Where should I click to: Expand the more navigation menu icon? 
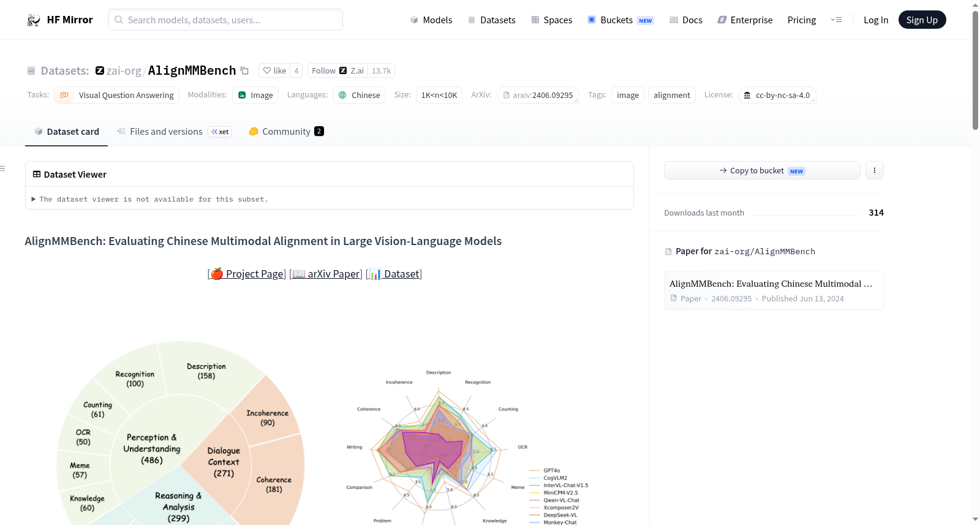[836, 20]
